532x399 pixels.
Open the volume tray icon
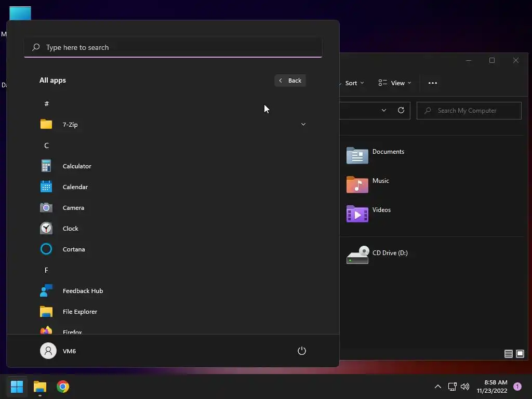(x=465, y=387)
